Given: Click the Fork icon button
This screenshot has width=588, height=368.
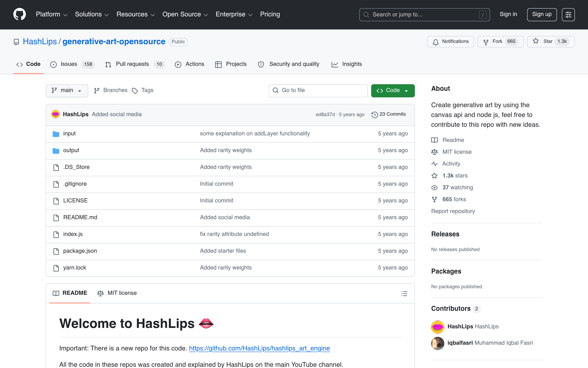Looking at the screenshot, I should 486,42.
